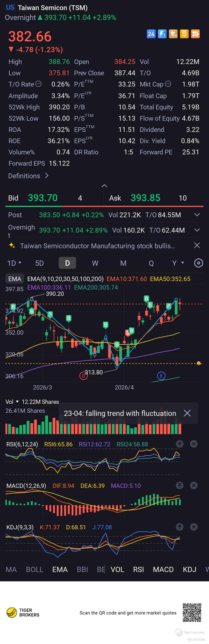This screenshot has height=644, width=209.
Task: Tap the Bid price 393.70
Action: tap(43, 198)
